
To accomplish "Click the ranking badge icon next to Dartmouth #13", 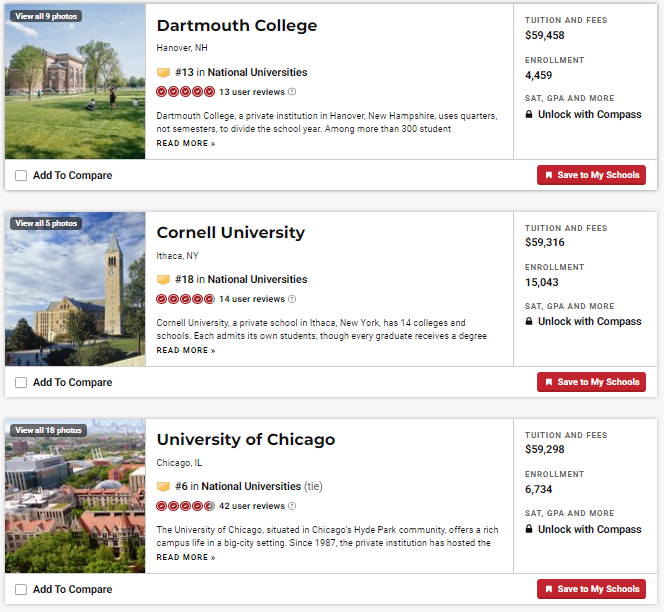I will coord(163,73).
